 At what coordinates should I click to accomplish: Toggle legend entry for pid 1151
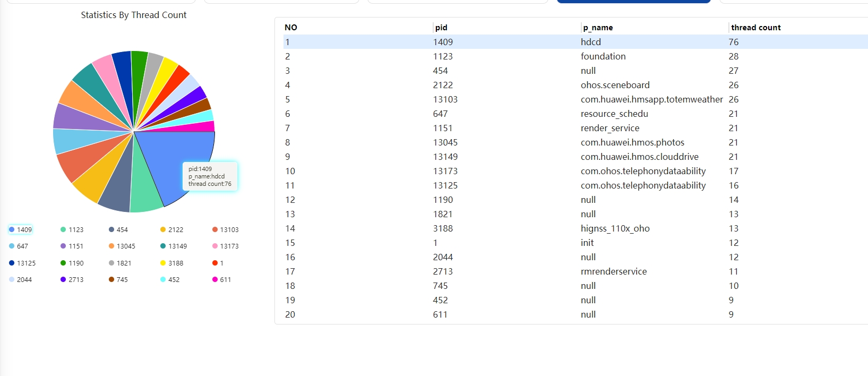click(x=72, y=246)
